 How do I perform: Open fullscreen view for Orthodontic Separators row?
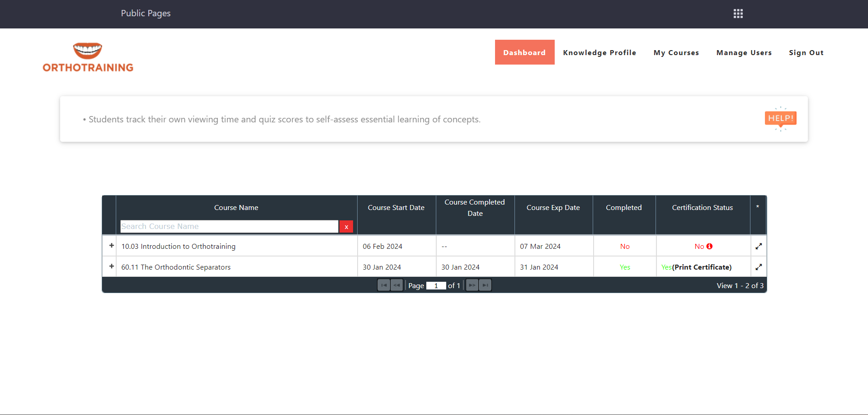click(758, 267)
